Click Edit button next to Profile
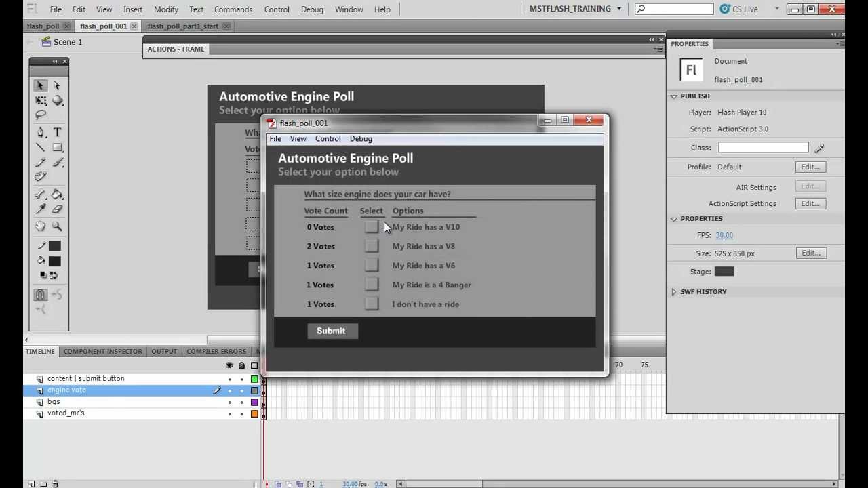 810,167
